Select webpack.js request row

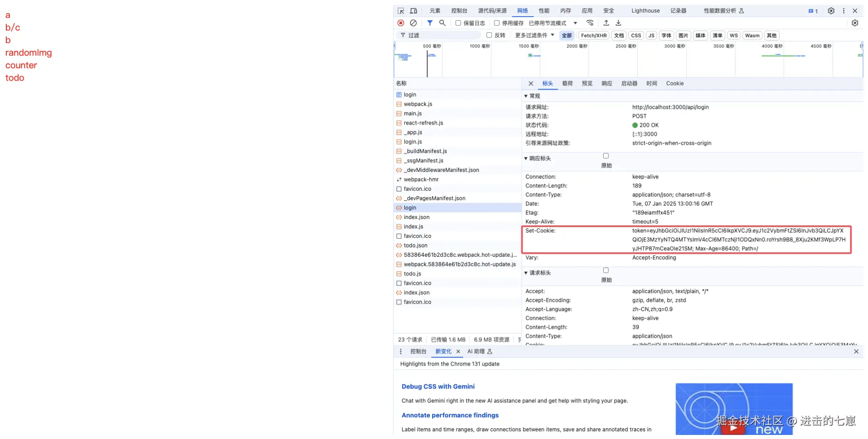[457, 104]
